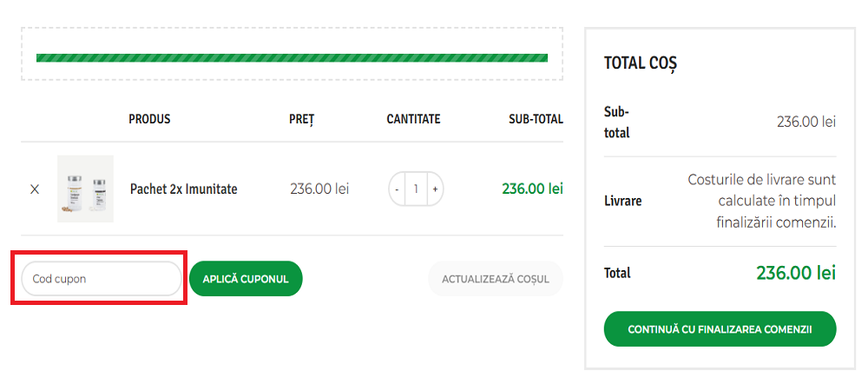
Task: Focus the Cod cupon input field
Action: 101,279
